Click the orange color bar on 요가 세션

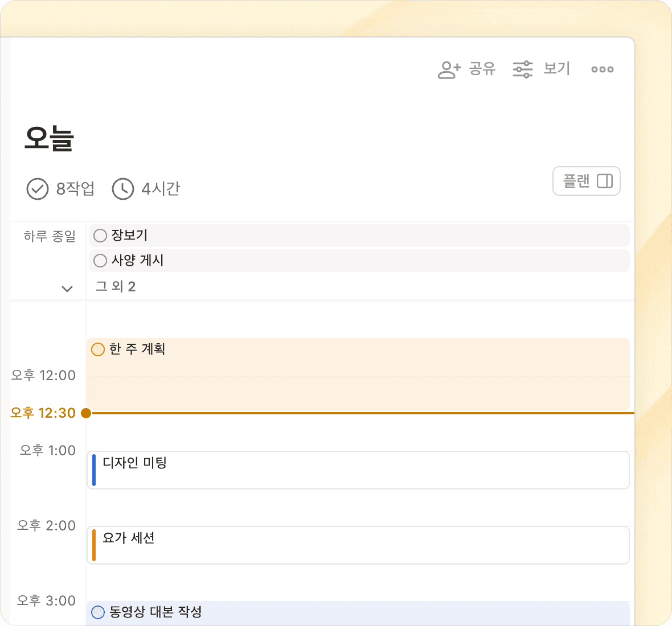point(94,545)
